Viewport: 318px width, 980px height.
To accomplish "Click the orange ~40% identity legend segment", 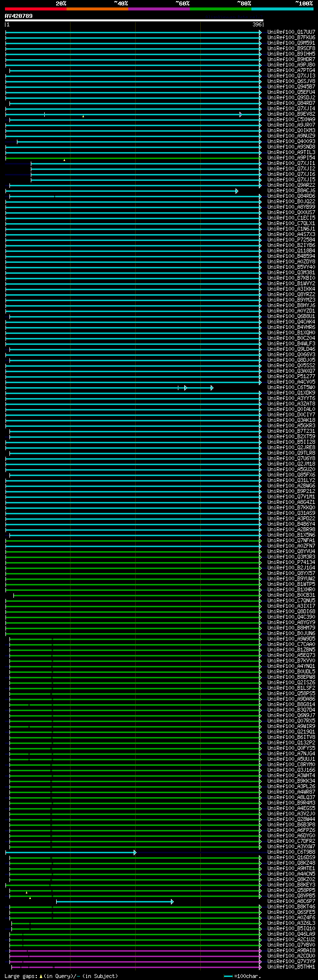I will (97, 9).
